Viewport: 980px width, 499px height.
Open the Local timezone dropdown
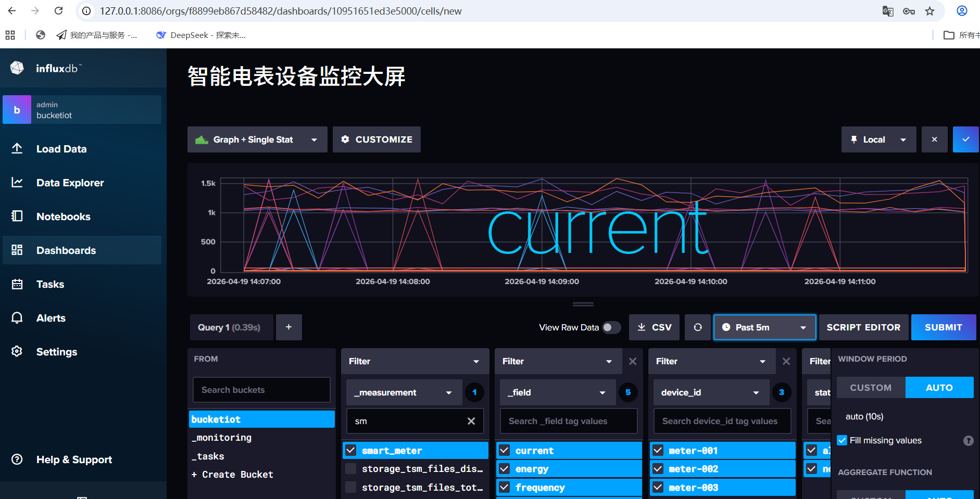tap(879, 139)
